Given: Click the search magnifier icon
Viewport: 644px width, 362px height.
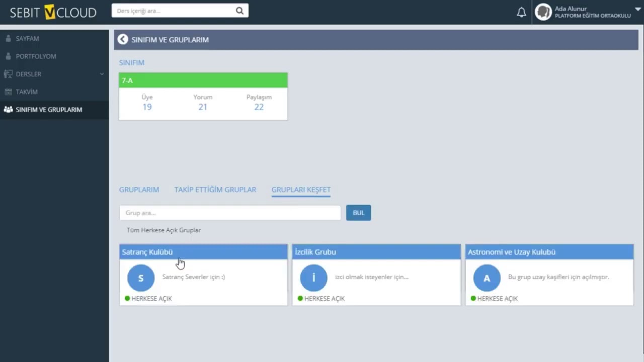Looking at the screenshot, I should (x=239, y=11).
